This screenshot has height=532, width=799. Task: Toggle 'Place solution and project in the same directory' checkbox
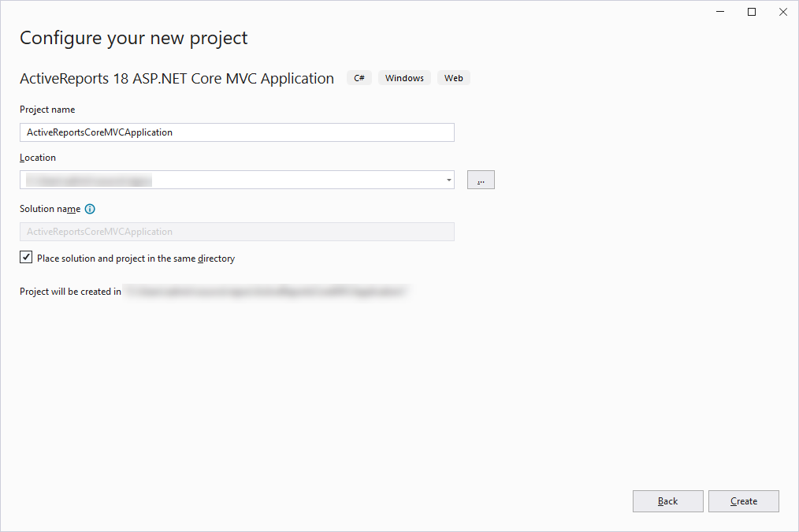coord(26,258)
